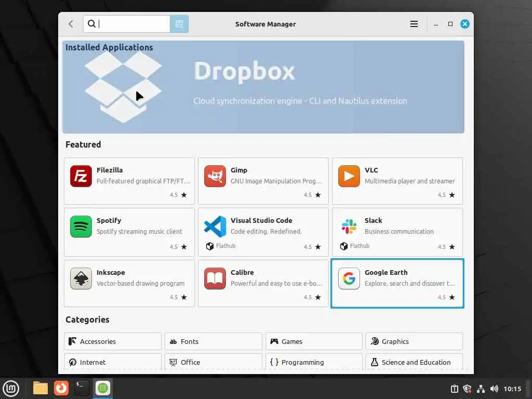Click the Slack app icon

click(349, 227)
